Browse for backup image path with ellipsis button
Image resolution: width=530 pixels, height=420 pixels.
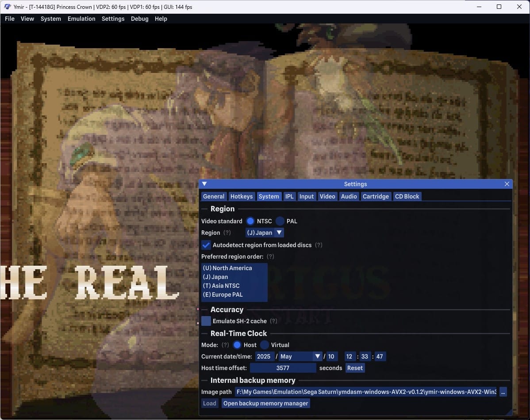coord(503,392)
